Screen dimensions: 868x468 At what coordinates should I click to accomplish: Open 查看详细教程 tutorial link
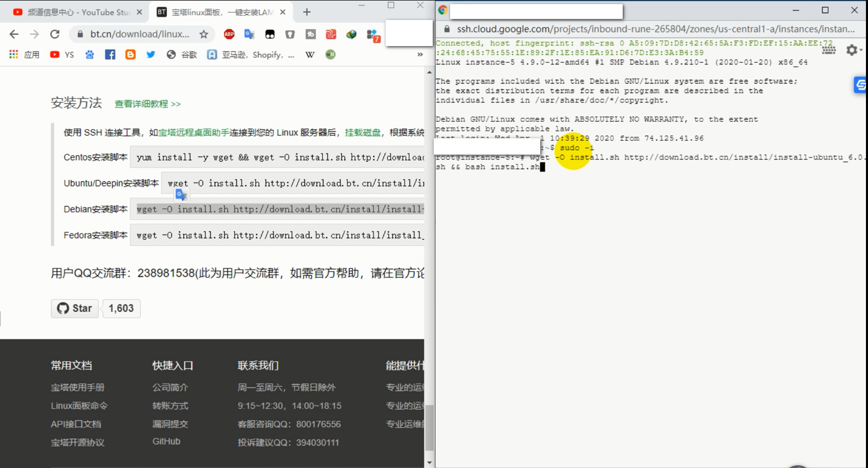147,104
